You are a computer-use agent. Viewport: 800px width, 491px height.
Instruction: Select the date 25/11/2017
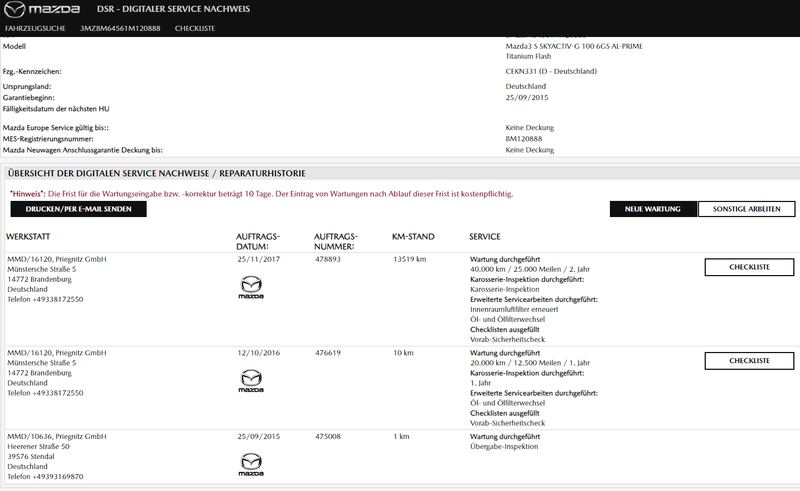(x=259, y=259)
